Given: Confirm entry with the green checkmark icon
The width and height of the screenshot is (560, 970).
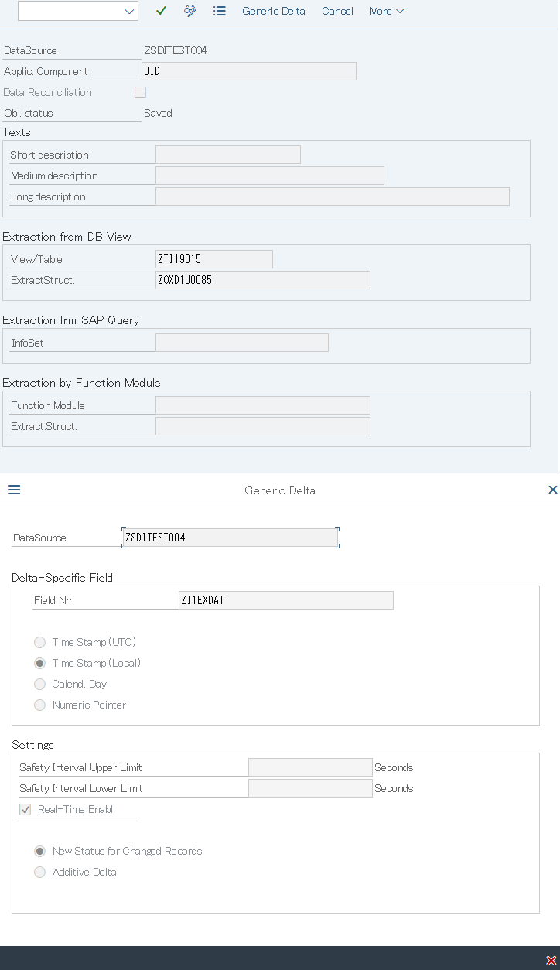Looking at the screenshot, I should tap(160, 11).
